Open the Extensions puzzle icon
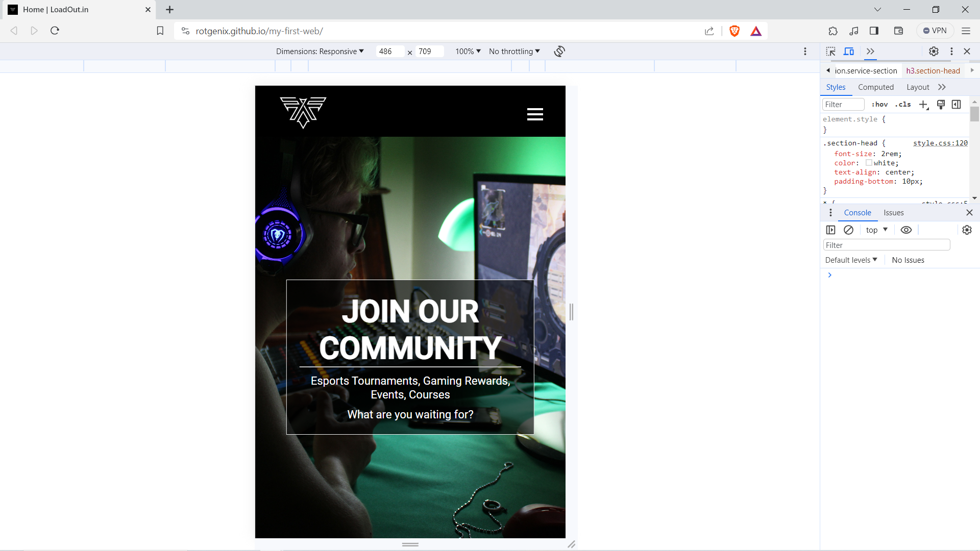The width and height of the screenshot is (980, 551). tap(833, 31)
